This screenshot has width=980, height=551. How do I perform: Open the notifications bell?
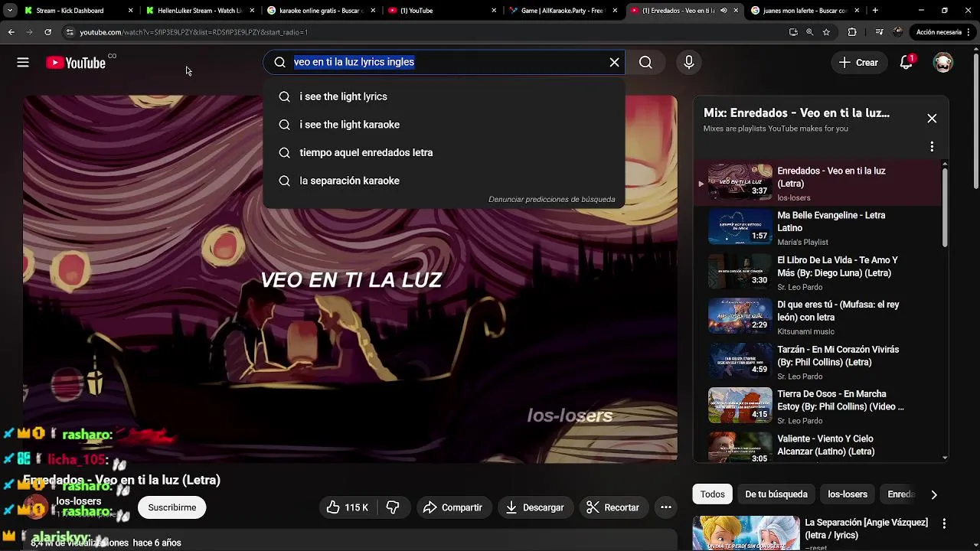click(x=906, y=63)
